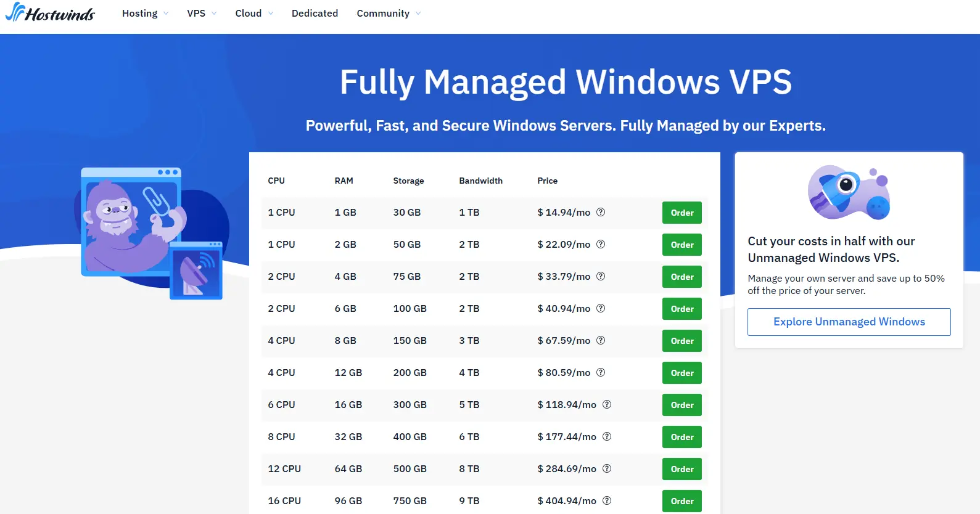Order the 1 CPU 2 GB plan

(x=682, y=245)
